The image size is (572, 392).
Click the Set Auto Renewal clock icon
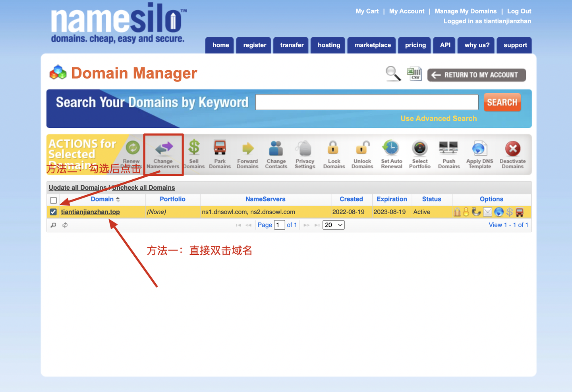click(x=391, y=148)
